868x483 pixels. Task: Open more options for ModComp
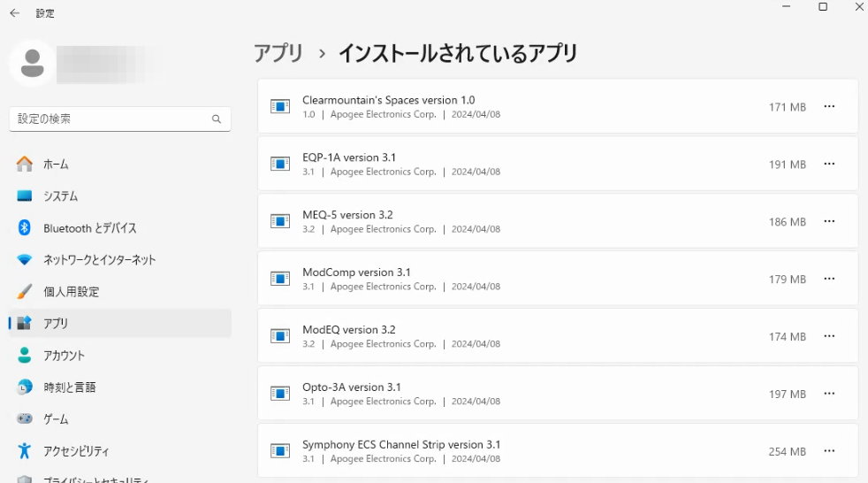pyautogui.click(x=829, y=279)
